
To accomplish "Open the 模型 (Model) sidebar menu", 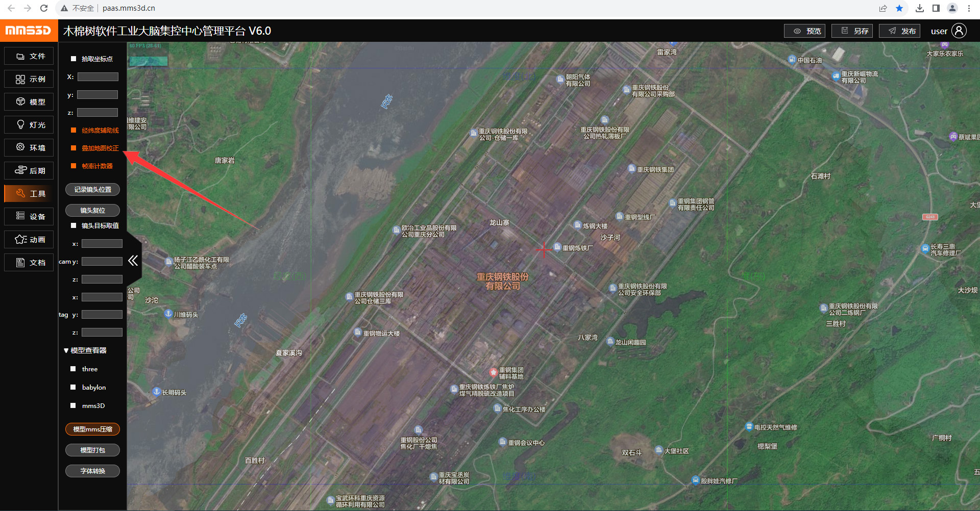I will tap(29, 102).
